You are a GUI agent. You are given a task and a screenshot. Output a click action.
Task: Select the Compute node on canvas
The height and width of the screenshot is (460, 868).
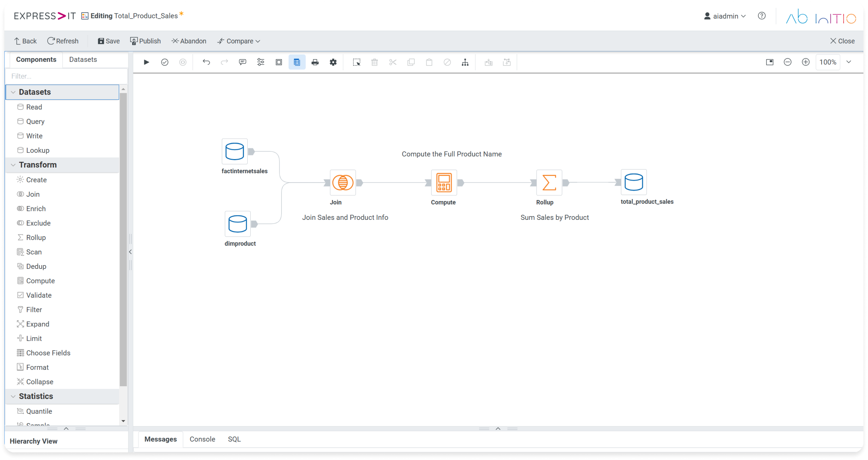pyautogui.click(x=444, y=182)
